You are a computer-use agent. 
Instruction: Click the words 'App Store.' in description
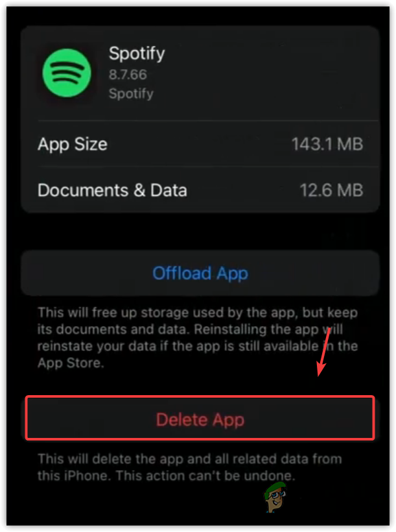pyautogui.click(x=71, y=363)
